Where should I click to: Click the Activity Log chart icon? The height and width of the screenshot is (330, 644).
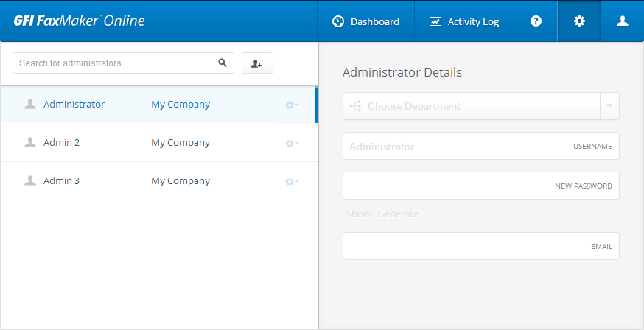pos(435,21)
